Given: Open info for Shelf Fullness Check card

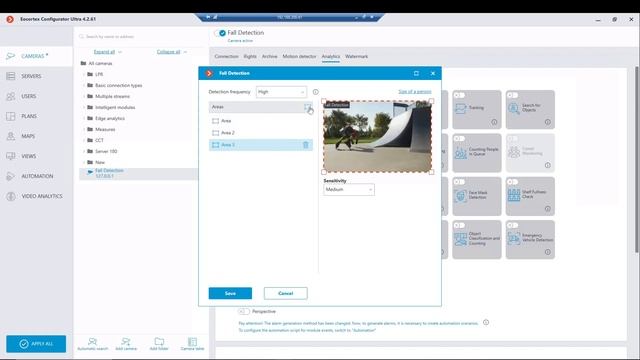Looking at the screenshot, I should (548, 209).
